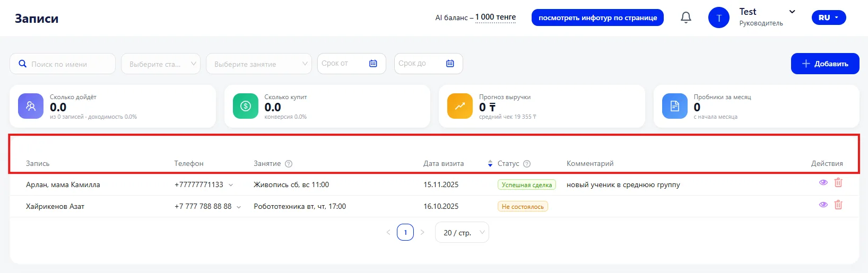Click the 'Запись' column header
The height and width of the screenshot is (273, 868).
[x=38, y=163]
